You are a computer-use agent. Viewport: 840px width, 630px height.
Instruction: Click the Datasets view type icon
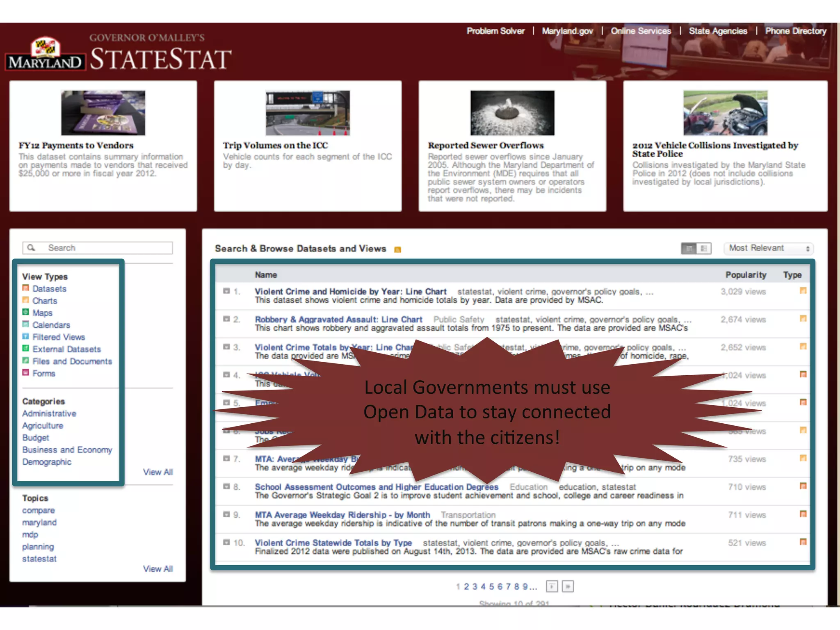[x=26, y=288]
